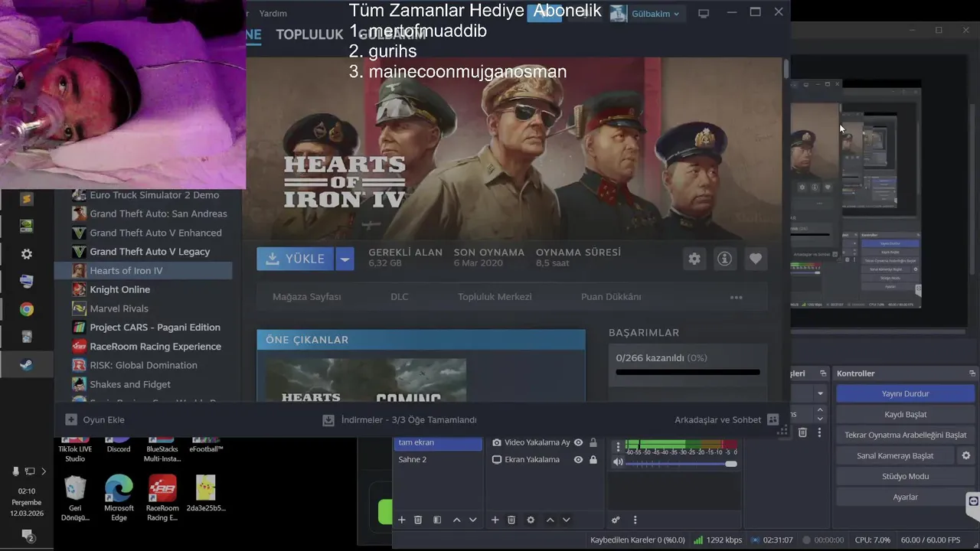Toggle lock on Video Yakalama Ay source

(x=593, y=442)
